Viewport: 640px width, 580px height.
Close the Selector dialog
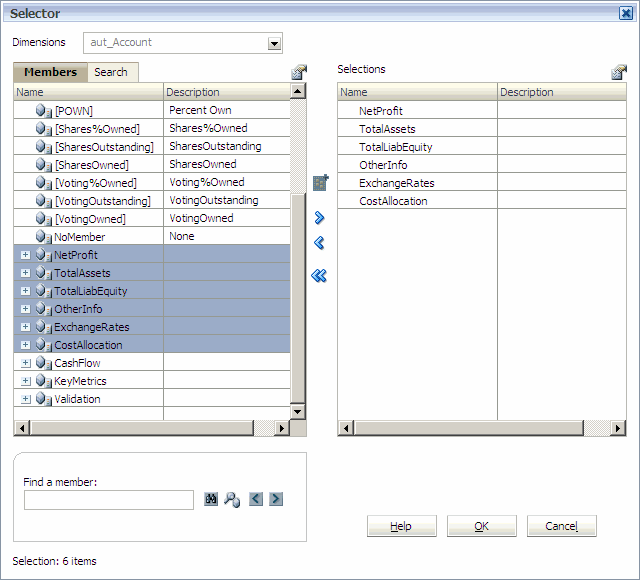point(625,13)
